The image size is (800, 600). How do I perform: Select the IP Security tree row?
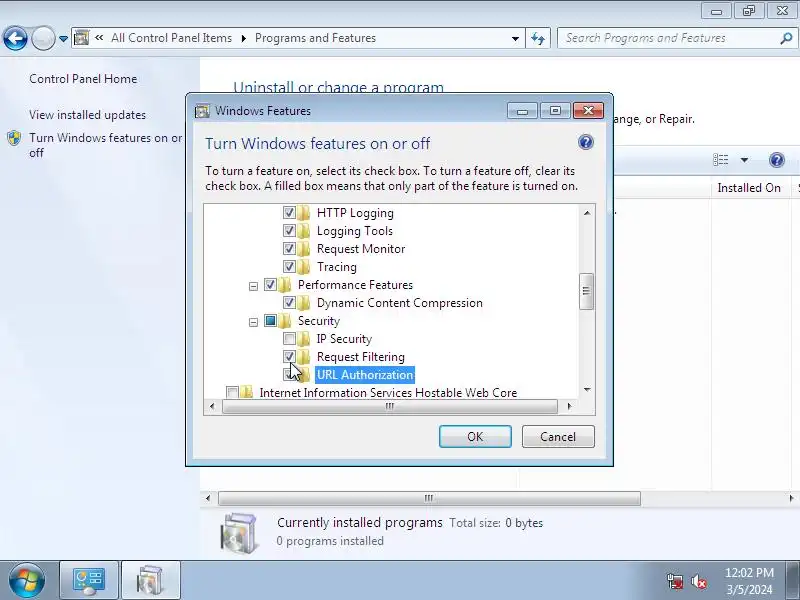point(344,339)
